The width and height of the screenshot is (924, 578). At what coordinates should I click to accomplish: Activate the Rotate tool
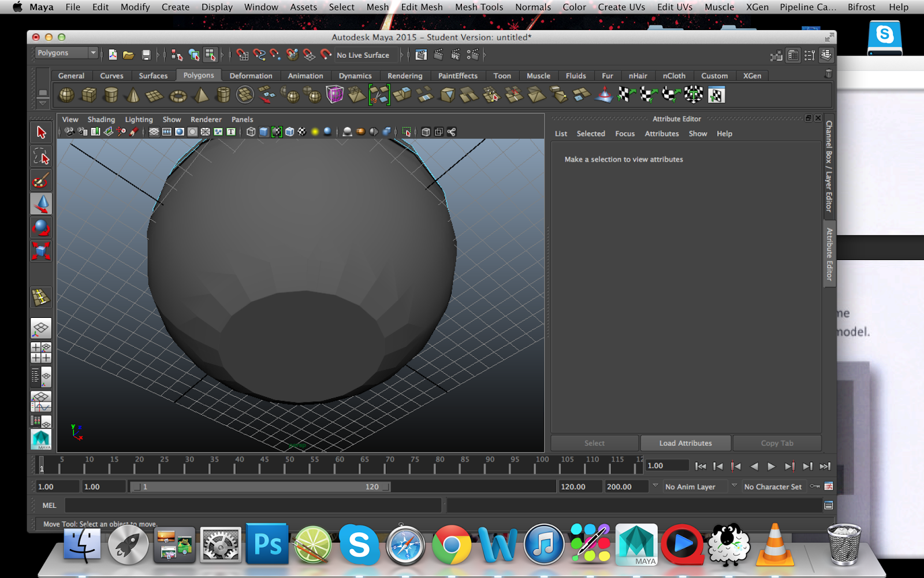coord(41,225)
